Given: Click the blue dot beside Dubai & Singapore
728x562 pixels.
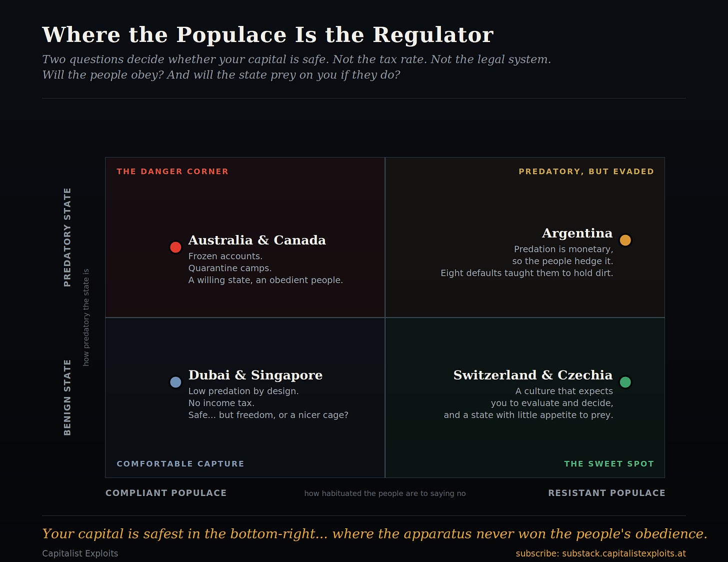Looking at the screenshot, I should [x=175, y=382].
